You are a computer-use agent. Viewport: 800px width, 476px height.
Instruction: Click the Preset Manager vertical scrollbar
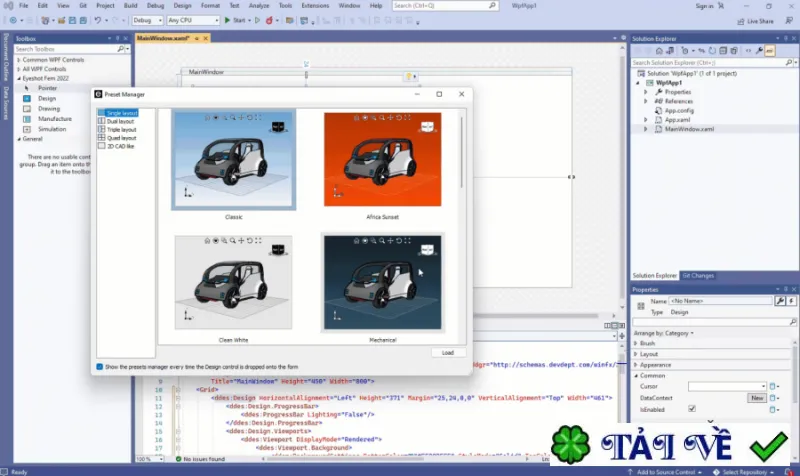[x=462, y=153]
